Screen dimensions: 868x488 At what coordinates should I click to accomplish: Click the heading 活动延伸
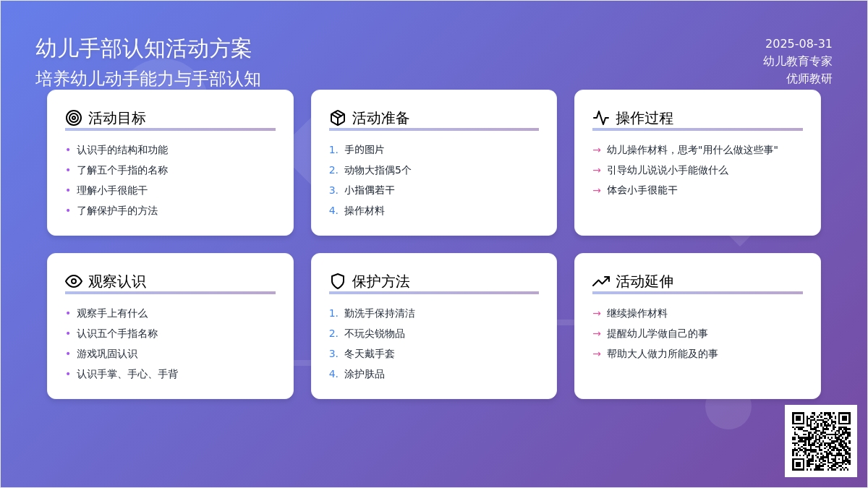point(644,281)
